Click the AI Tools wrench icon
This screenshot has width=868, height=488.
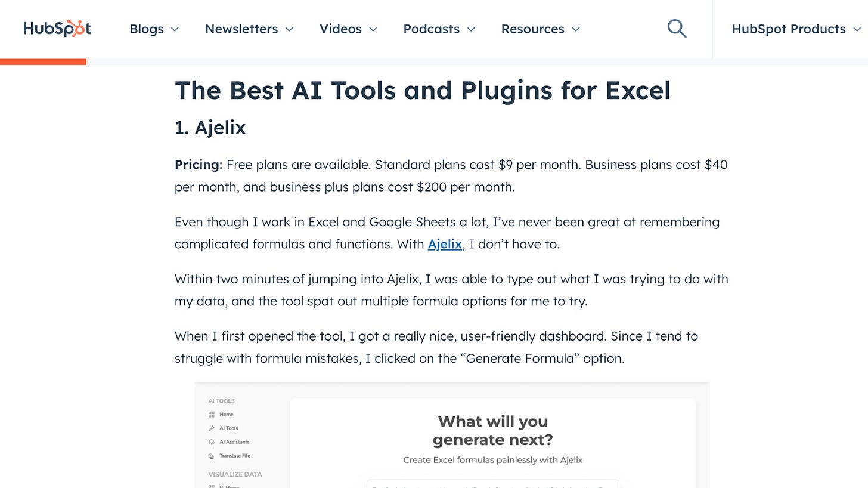pos(211,428)
